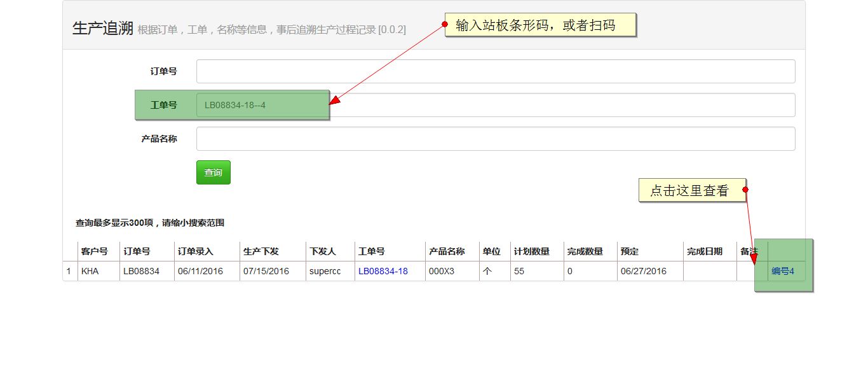Click the 产品名称 input field

(496, 138)
